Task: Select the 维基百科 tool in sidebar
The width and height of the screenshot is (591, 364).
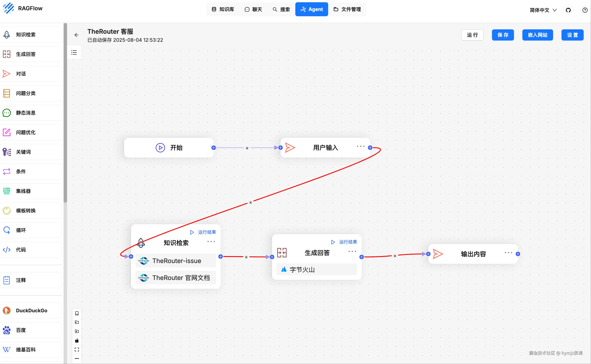Action: (x=31, y=350)
